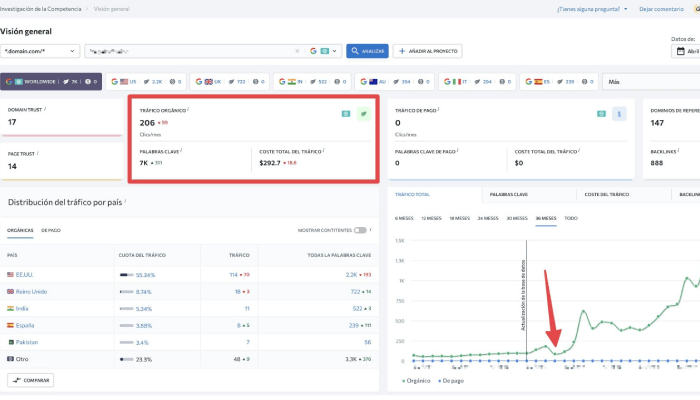Image resolution: width=700 pixels, height=400 pixels.
Task: Toggle Mostrar continentes switch
Action: (x=360, y=230)
